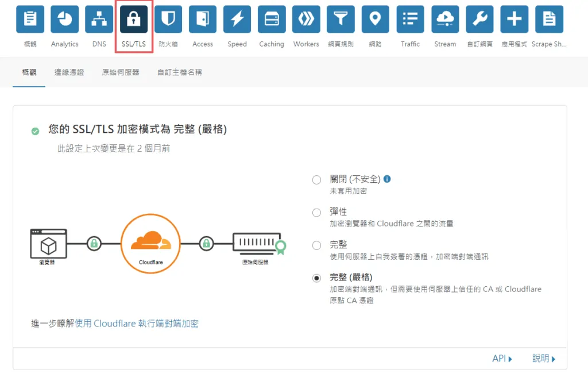The height and width of the screenshot is (377, 588).
Task: Open link 使用 Cloudflare 執行端對端加密
Action: click(x=137, y=324)
